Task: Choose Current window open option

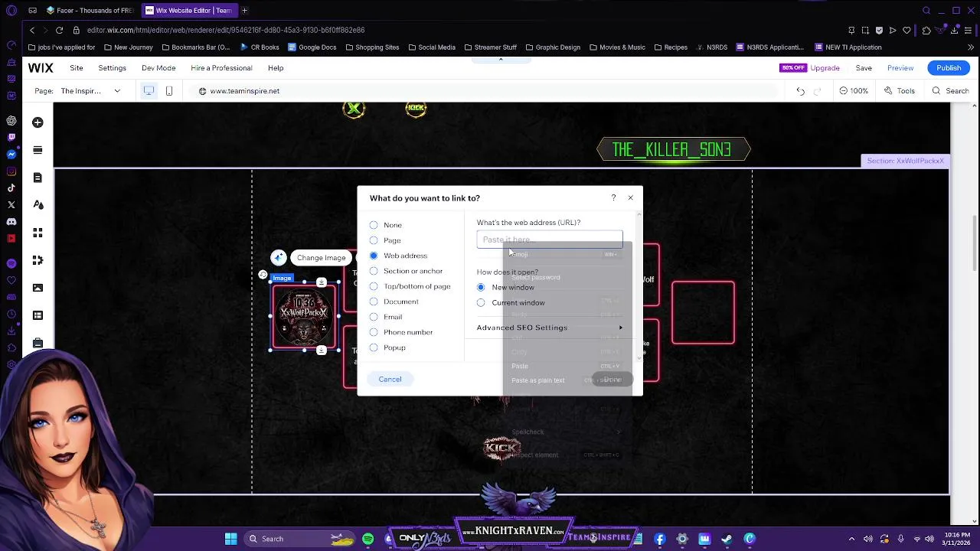Action: pyautogui.click(x=481, y=303)
